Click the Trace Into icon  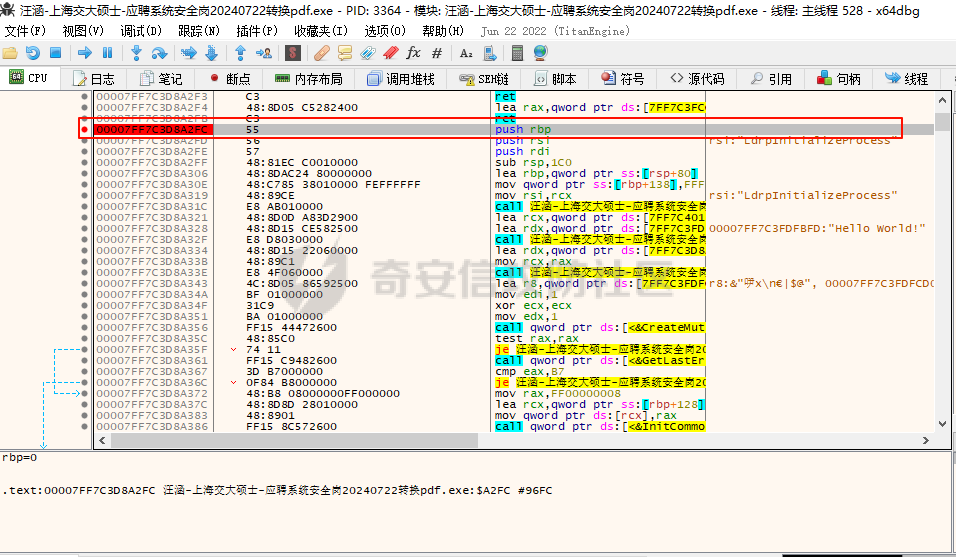point(189,53)
